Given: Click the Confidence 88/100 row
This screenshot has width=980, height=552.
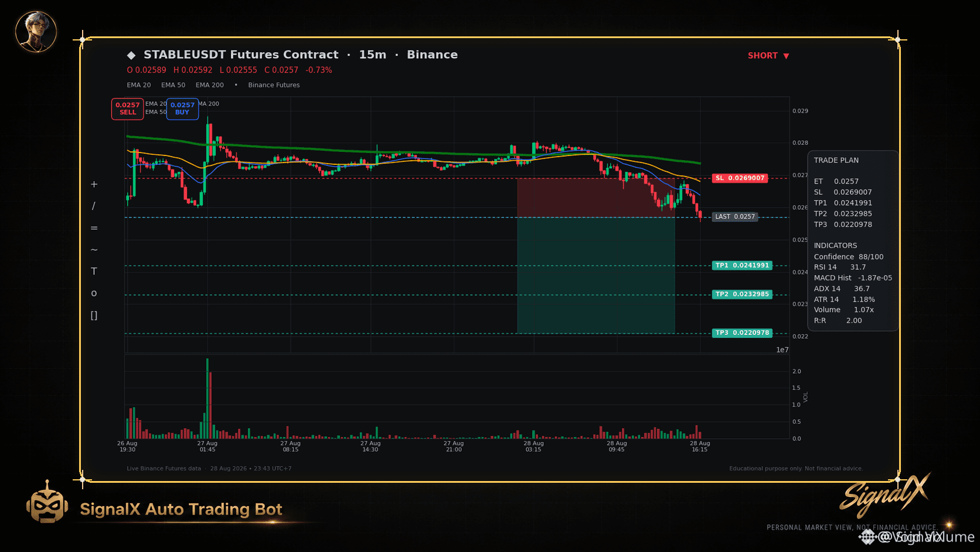Looking at the screenshot, I should (849, 256).
